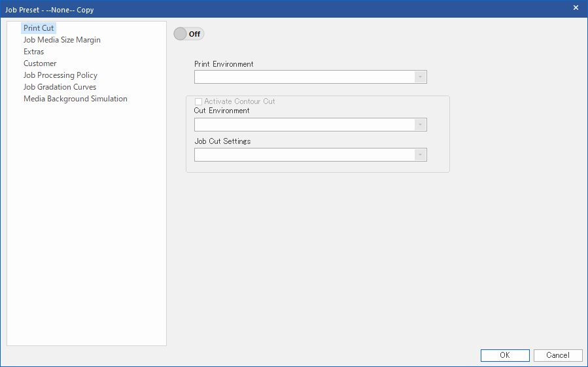Enable the Activate Contour Cut checkbox

pos(198,102)
